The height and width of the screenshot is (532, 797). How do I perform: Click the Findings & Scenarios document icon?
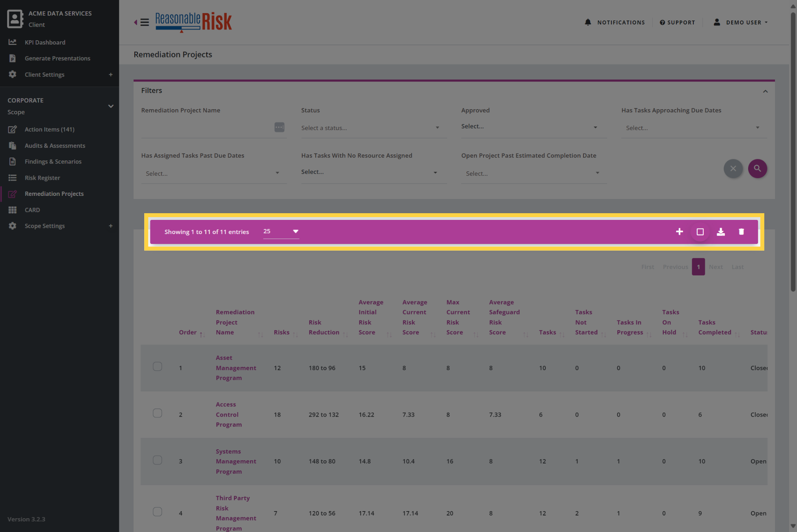click(x=13, y=162)
